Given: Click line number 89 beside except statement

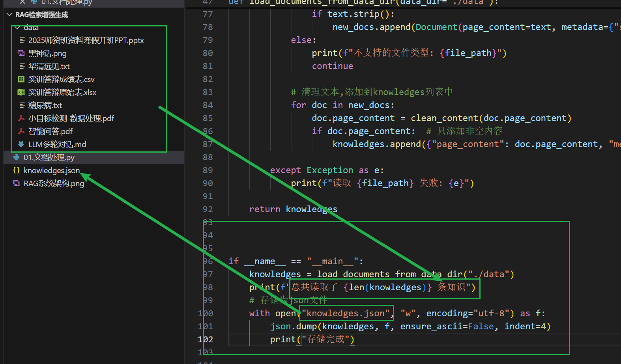Looking at the screenshot, I should pyautogui.click(x=208, y=170).
